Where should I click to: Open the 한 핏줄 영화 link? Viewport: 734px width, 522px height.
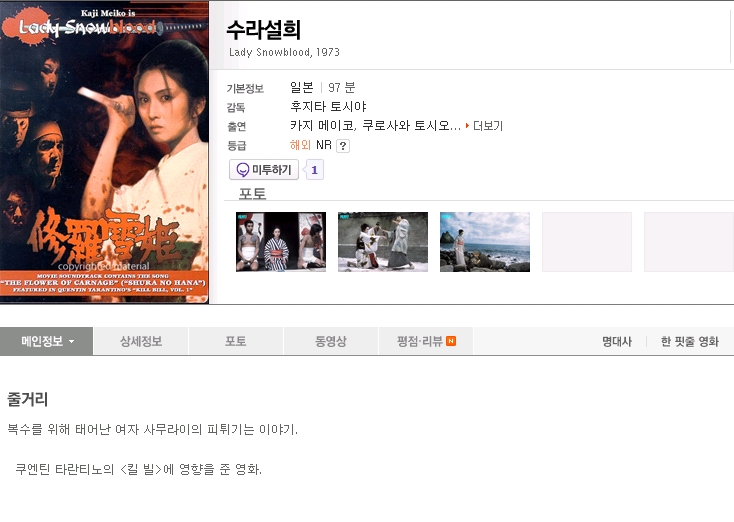pos(690,342)
